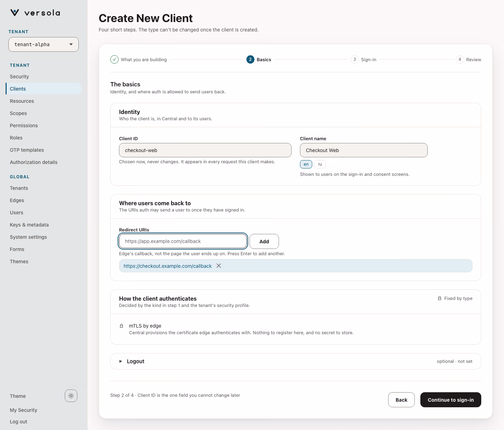Viewport: 504px width, 430px height.
Task: Click the Add redirect URI button
Action: [264, 242]
